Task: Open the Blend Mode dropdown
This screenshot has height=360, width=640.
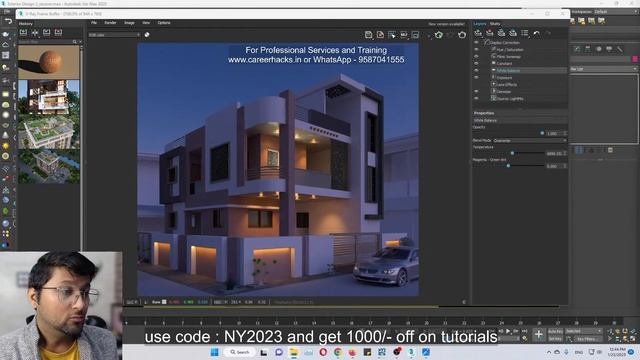Action: click(x=530, y=140)
